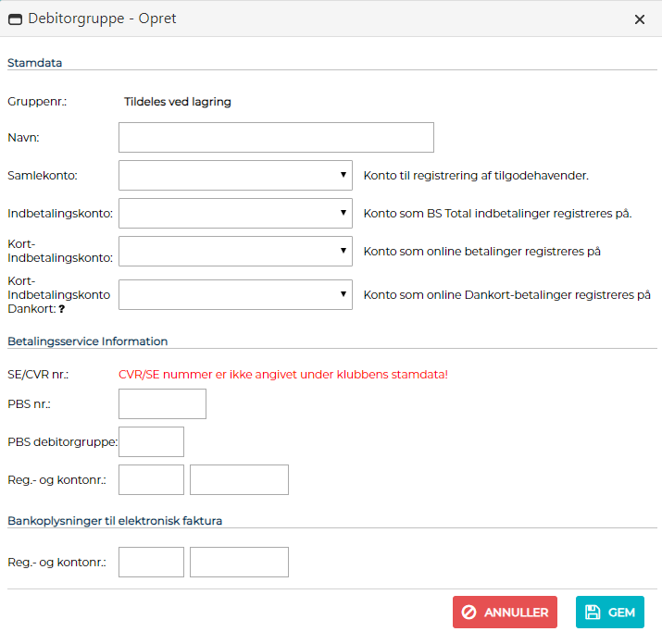Click the kontonr. field under Bankoplysninger
Screen dimensions: 662x644
pyautogui.click(x=239, y=562)
